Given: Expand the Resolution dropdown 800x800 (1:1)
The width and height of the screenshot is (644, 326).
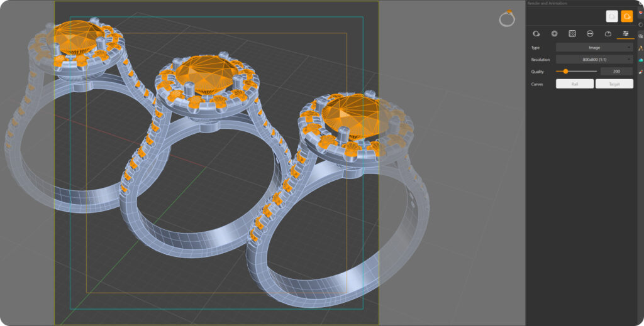Looking at the screenshot, I should click(594, 60).
